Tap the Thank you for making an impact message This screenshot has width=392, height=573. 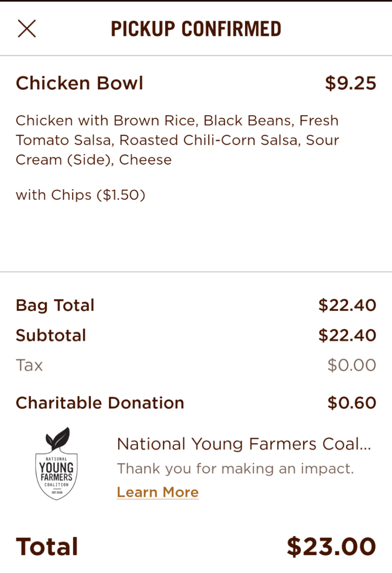coord(235,468)
